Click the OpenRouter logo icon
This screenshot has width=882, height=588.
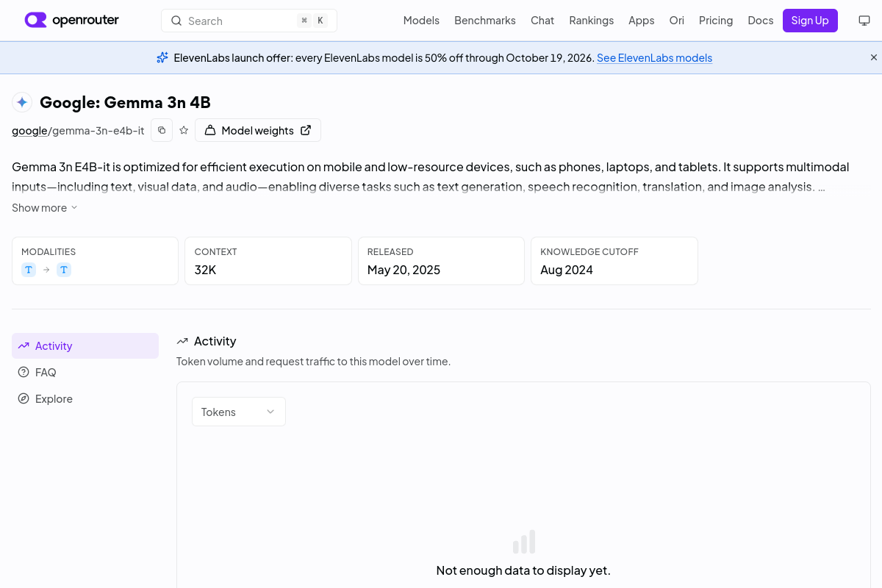pyautogui.click(x=35, y=20)
